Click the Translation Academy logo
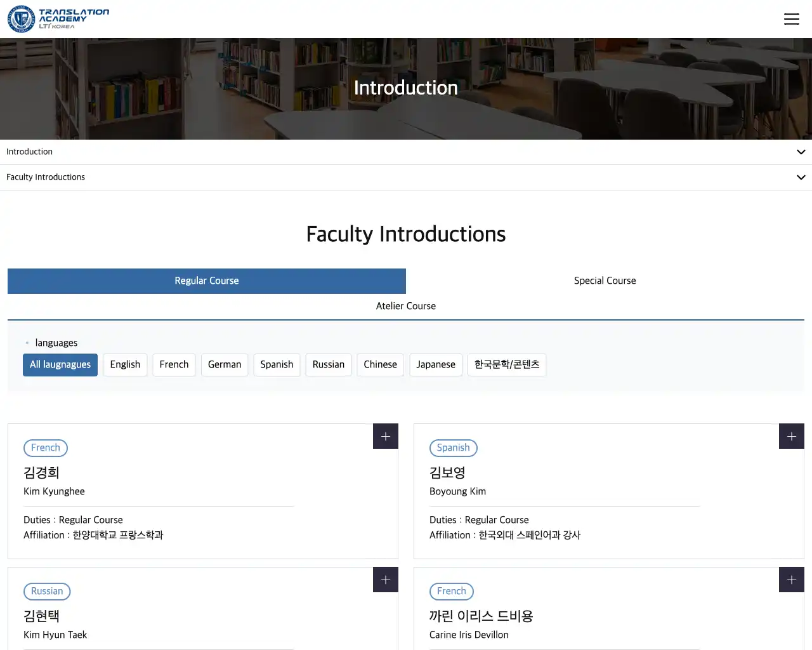 pos(58,19)
